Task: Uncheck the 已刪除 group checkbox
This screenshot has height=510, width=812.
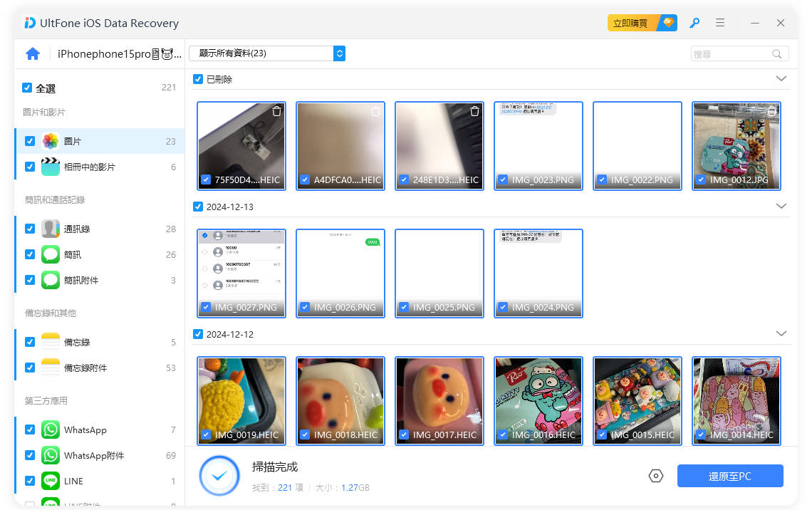Action: [197, 79]
